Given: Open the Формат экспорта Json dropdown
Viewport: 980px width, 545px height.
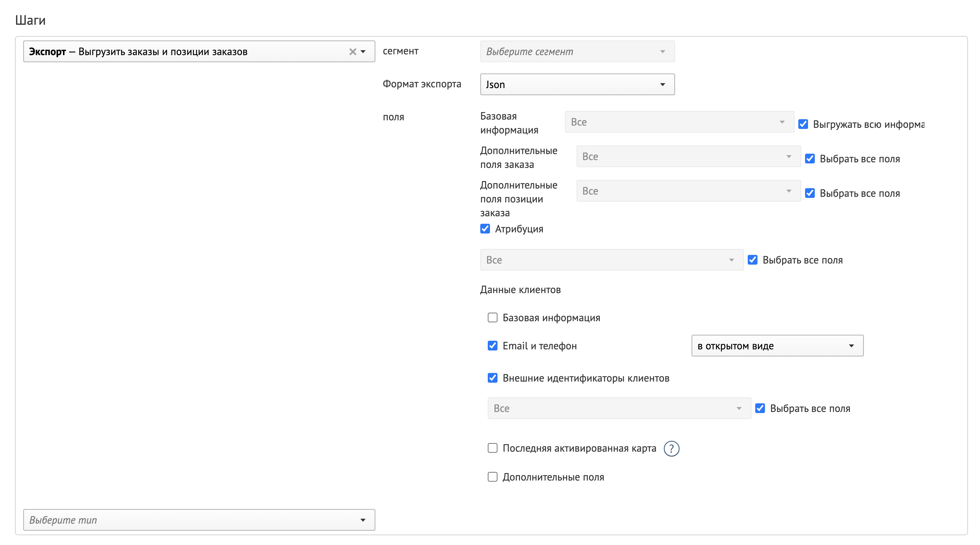Looking at the screenshot, I should pyautogui.click(x=577, y=84).
